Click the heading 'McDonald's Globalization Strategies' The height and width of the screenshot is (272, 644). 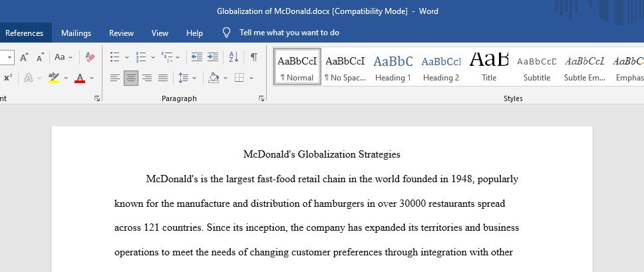(x=321, y=155)
